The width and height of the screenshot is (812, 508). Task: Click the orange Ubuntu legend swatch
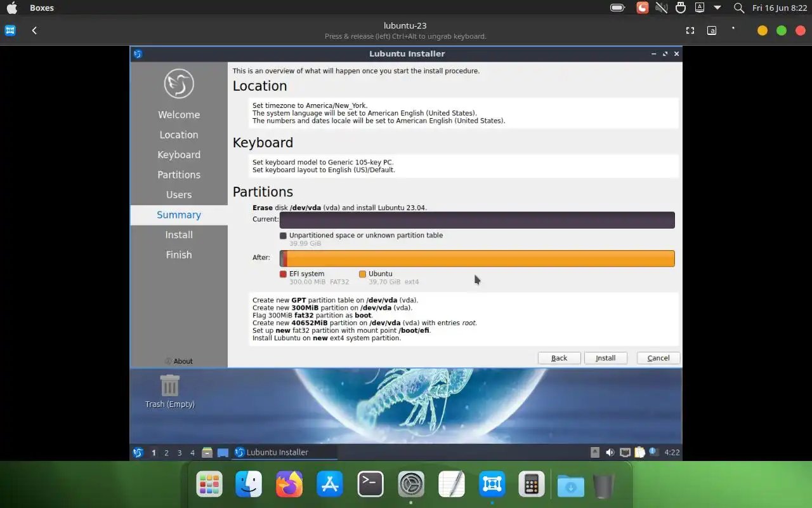click(362, 274)
